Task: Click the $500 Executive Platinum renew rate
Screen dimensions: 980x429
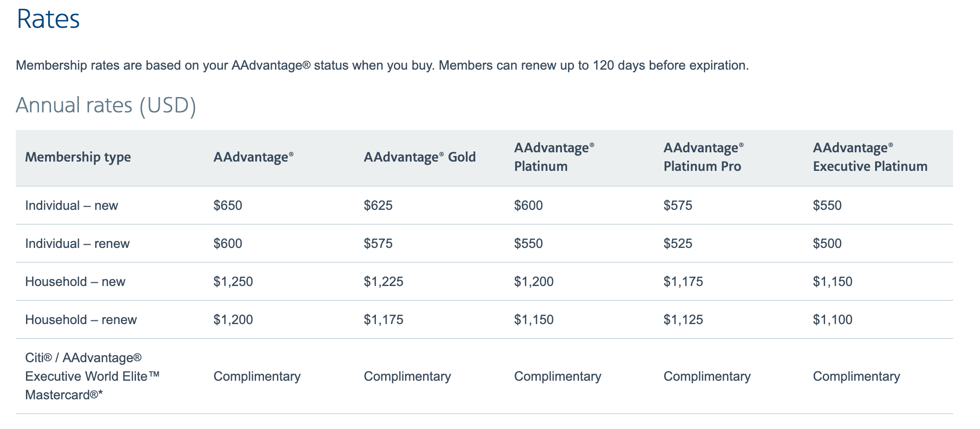Action: click(827, 244)
